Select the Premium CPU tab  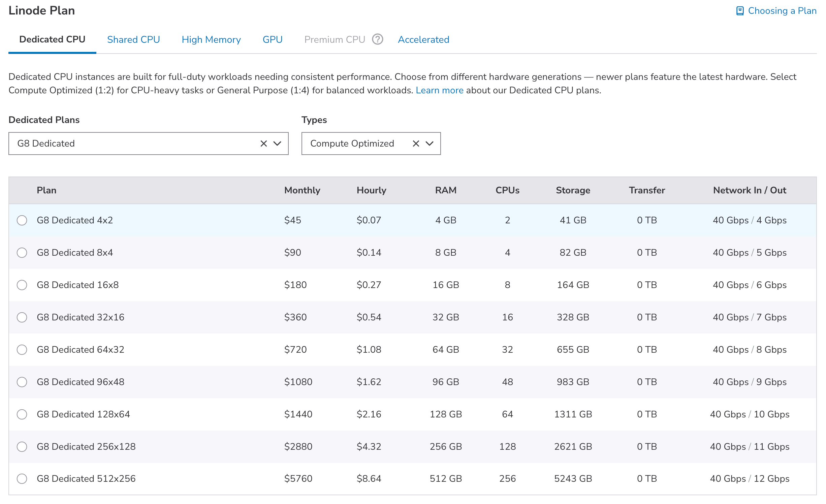pos(335,39)
